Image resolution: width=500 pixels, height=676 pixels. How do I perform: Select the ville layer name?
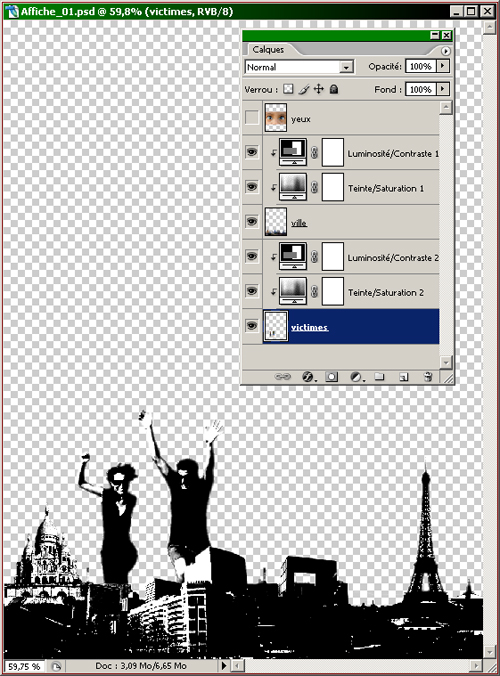(299, 223)
